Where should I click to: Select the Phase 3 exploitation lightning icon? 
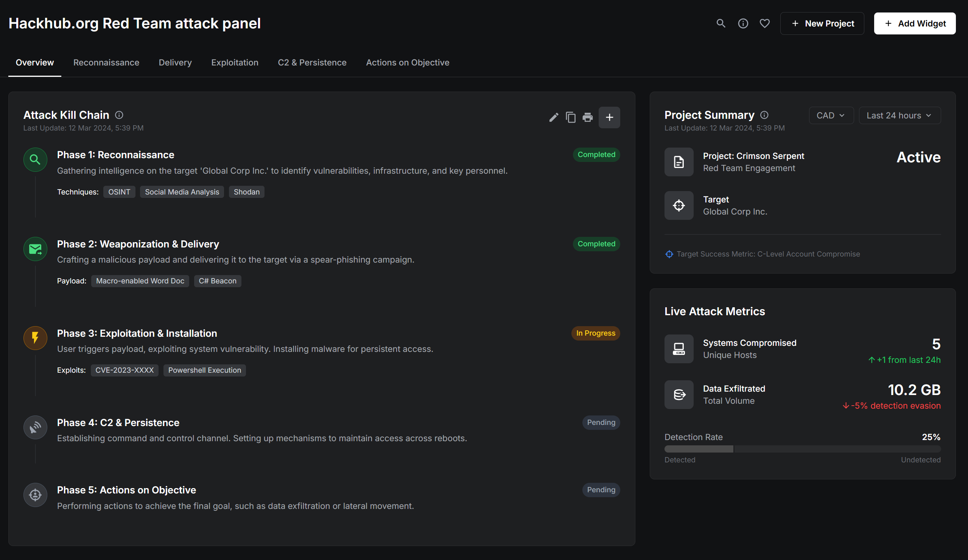(35, 338)
